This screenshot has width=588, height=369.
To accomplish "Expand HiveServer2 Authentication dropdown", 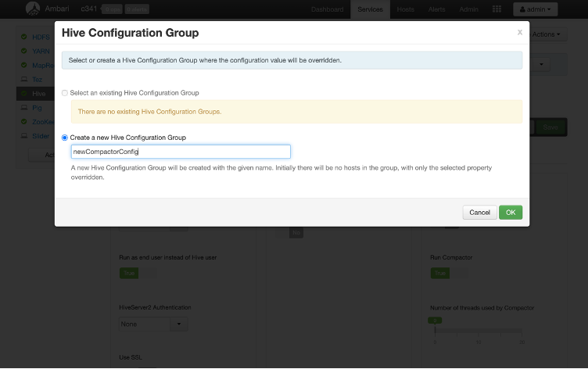I will (x=179, y=324).
